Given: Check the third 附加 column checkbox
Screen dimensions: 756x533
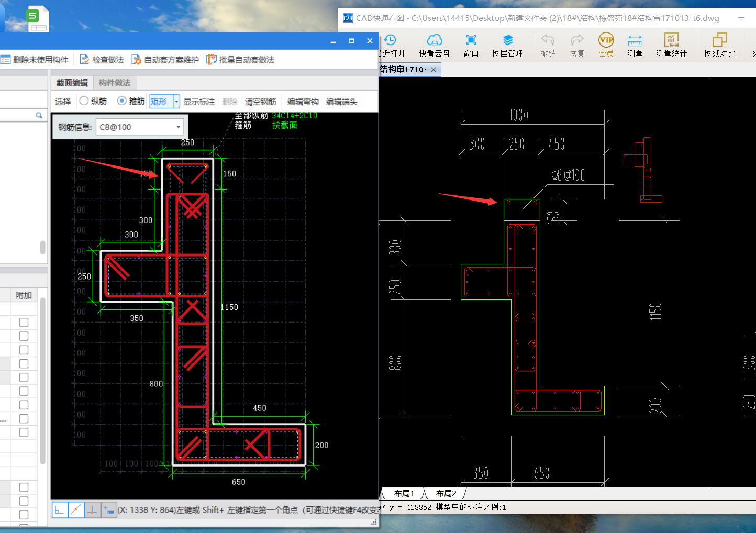Looking at the screenshot, I should pyautogui.click(x=24, y=350).
